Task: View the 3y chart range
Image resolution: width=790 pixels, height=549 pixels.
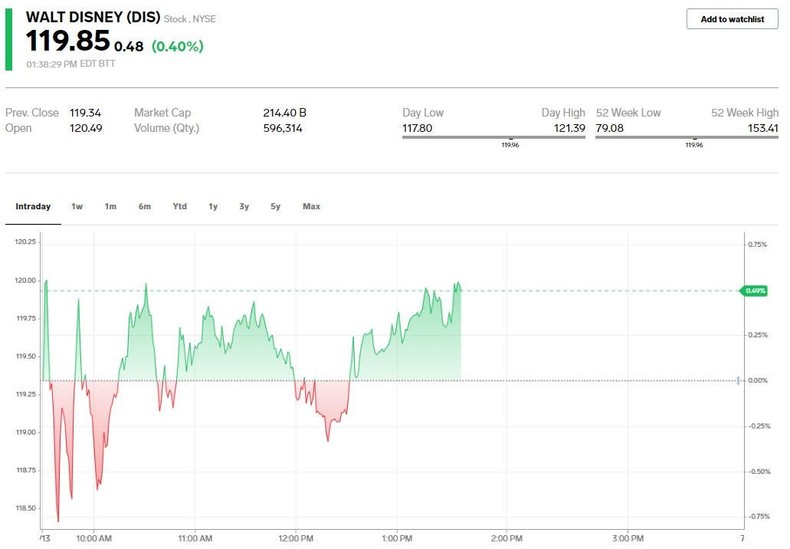Action: point(244,207)
